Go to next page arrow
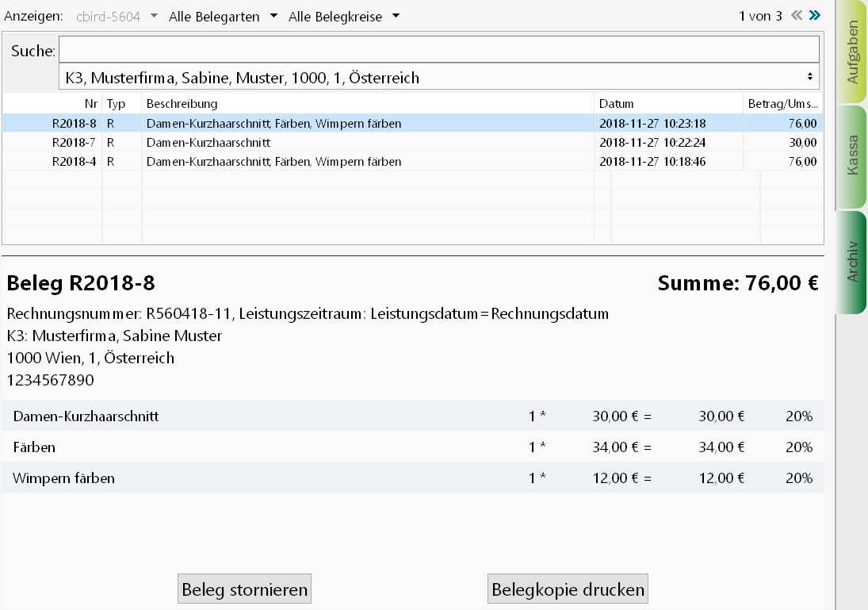This screenshot has height=610, width=868. 814,15
